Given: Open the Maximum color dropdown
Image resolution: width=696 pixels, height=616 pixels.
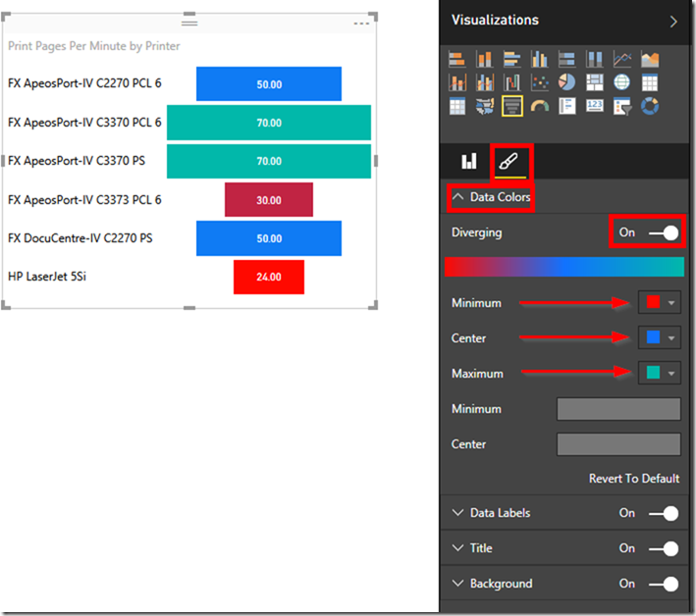Looking at the screenshot, I should pos(671,373).
